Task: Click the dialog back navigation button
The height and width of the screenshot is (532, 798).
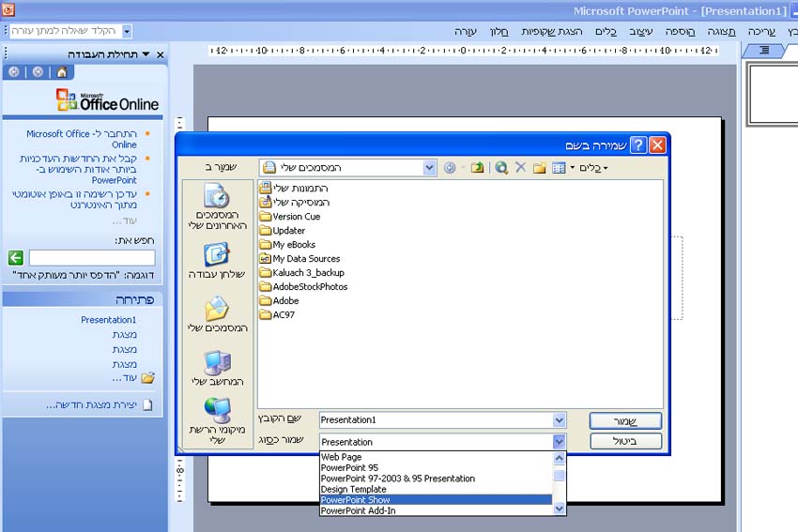Action: pyautogui.click(x=450, y=167)
